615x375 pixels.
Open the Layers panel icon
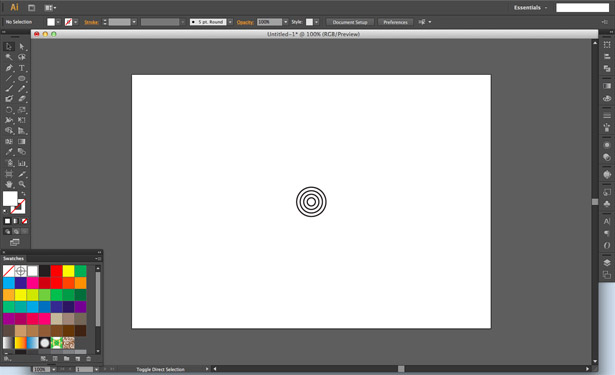click(x=607, y=262)
